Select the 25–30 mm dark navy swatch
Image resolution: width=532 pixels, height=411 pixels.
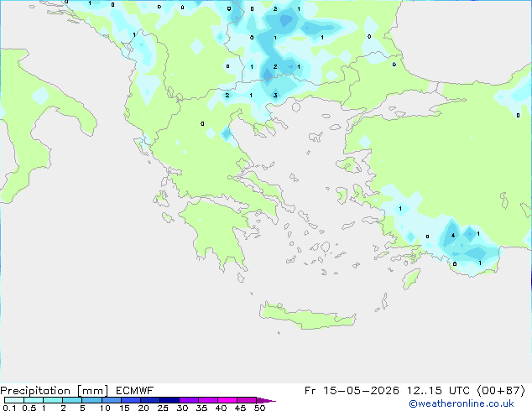click(169, 400)
